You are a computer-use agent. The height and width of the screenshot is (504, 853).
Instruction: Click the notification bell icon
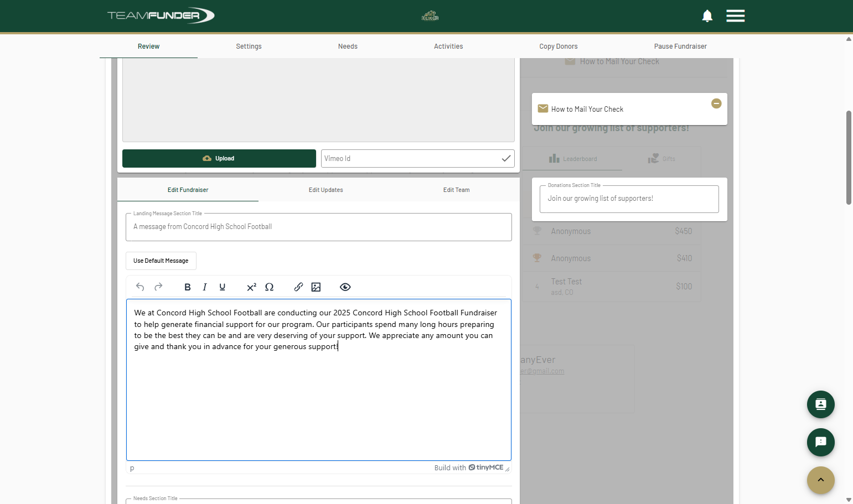point(707,16)
